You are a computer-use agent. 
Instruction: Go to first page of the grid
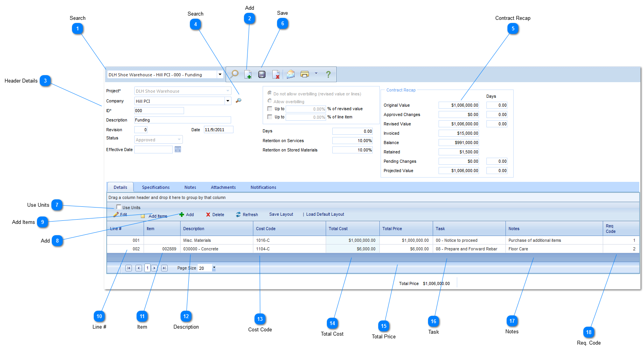point(129,268)
